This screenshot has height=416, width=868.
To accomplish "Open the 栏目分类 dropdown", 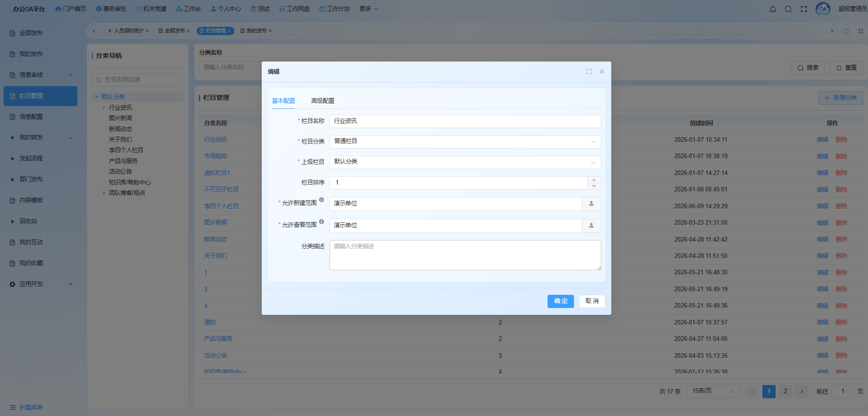I will click(x=465, y=142).
